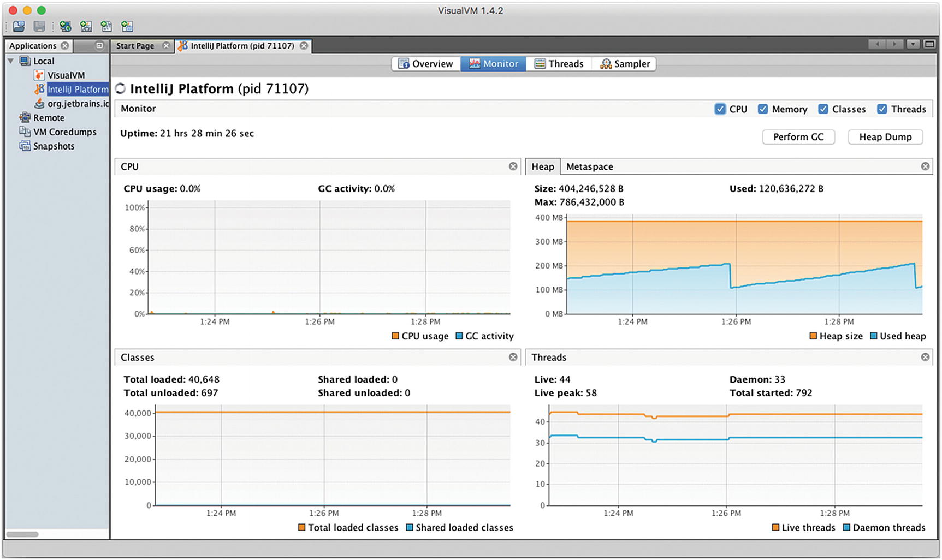Click the Uptime value text
The width and height of the screenshot is (942, 560).
[x=207, y=133]
